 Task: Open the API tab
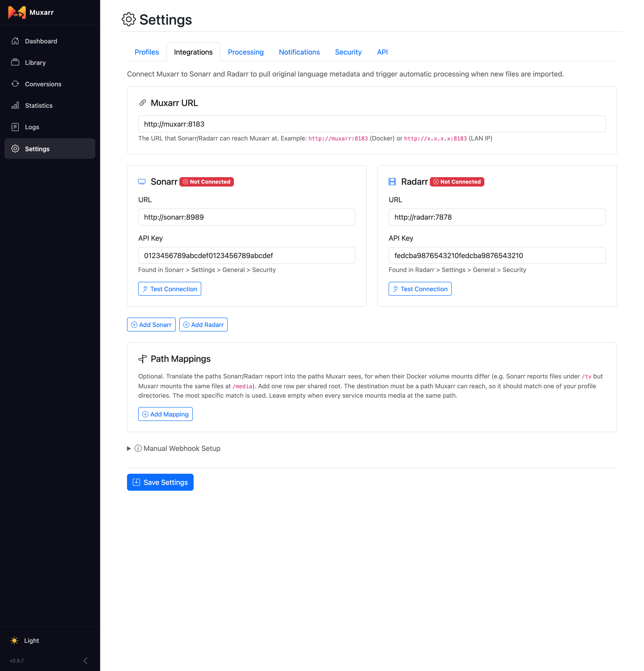(x=382, y=52)
